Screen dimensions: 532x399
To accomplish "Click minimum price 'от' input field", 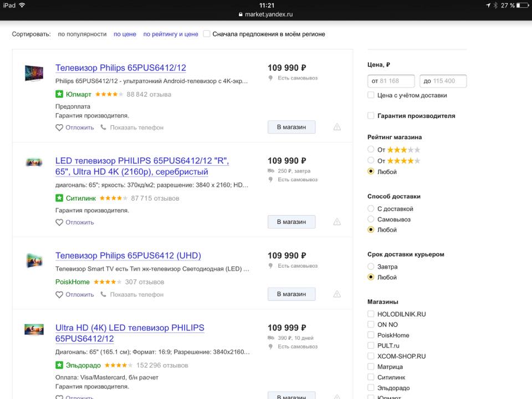I will pos(391,81).
